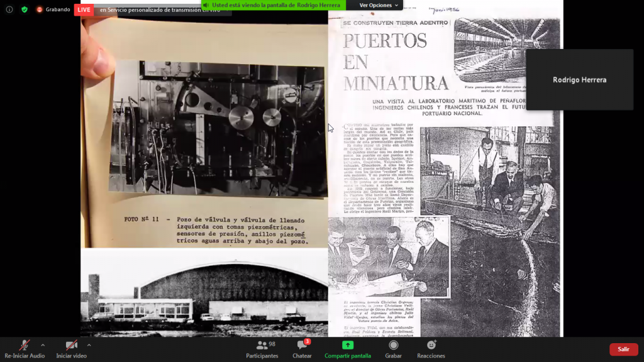Viewport: 644px width, 362px height.
Task: Click the meeting info icon
Action: coord(9,9)
